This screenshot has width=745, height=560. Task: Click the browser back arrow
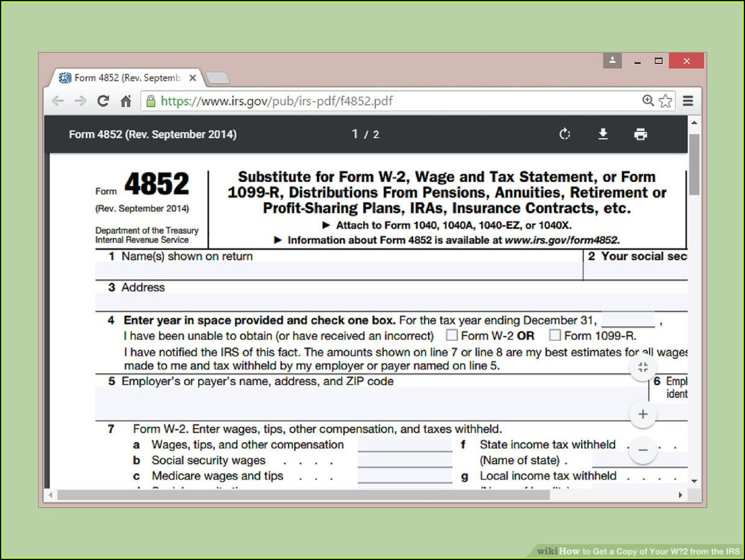[x=58, y=101]
